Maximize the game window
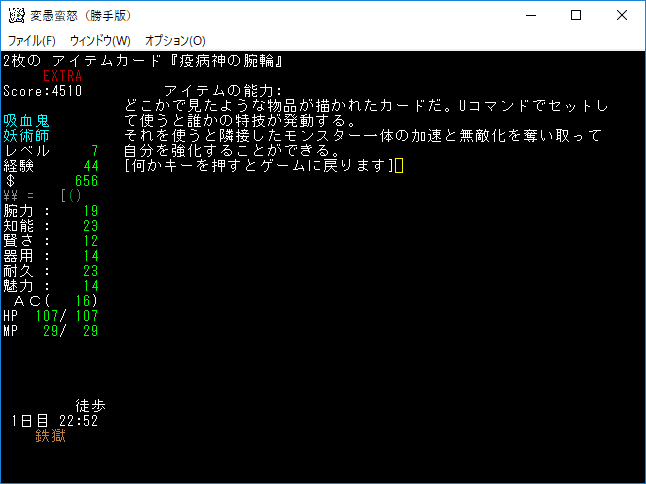646x484 pixels. [x=576, y=15]
